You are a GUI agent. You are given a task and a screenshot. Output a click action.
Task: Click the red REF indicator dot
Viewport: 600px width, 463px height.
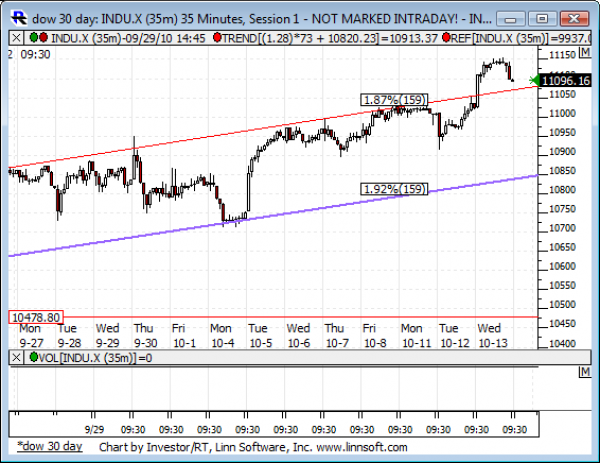click(446, 37)
